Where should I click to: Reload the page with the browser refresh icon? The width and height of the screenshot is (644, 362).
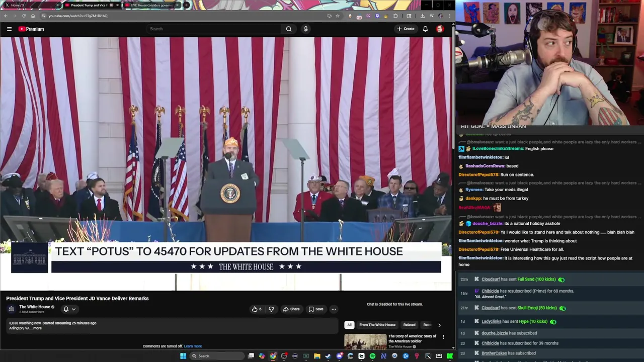pyautogui.click(x=24, y=16)
